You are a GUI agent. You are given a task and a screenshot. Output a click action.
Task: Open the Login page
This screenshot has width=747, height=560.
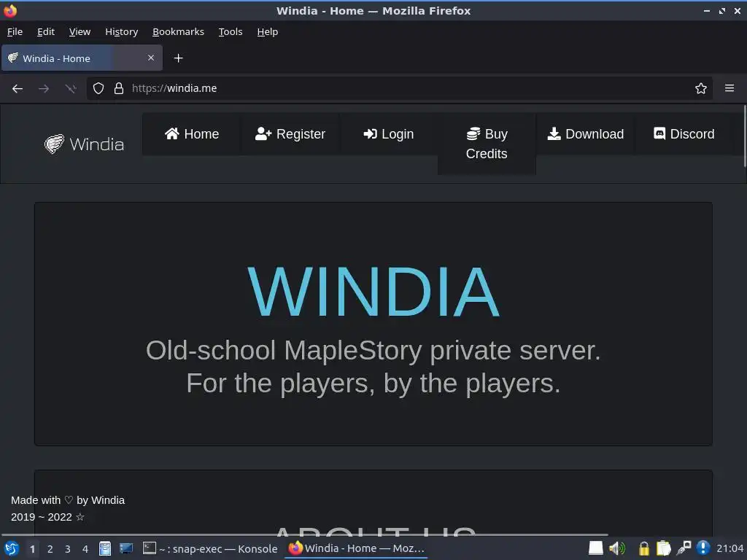point(388,134)
